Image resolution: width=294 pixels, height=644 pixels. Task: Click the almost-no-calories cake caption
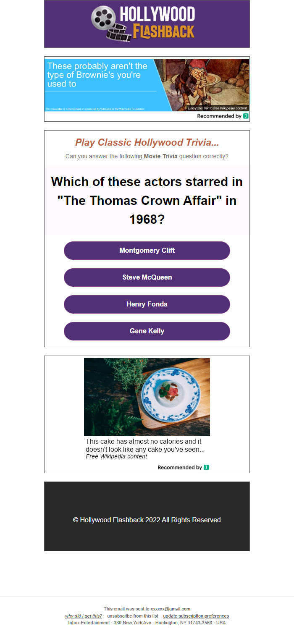145,445
